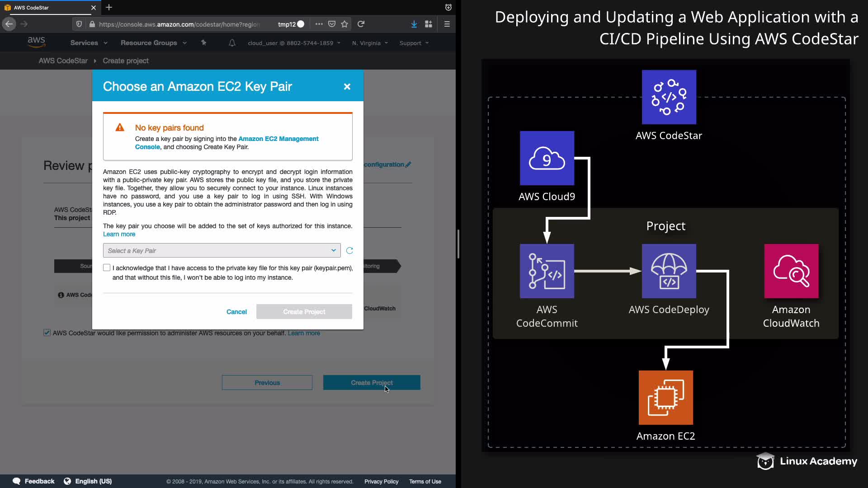Check the private key acknowledgement checkbox
868x488 pixels.
(x=107, y=268)
